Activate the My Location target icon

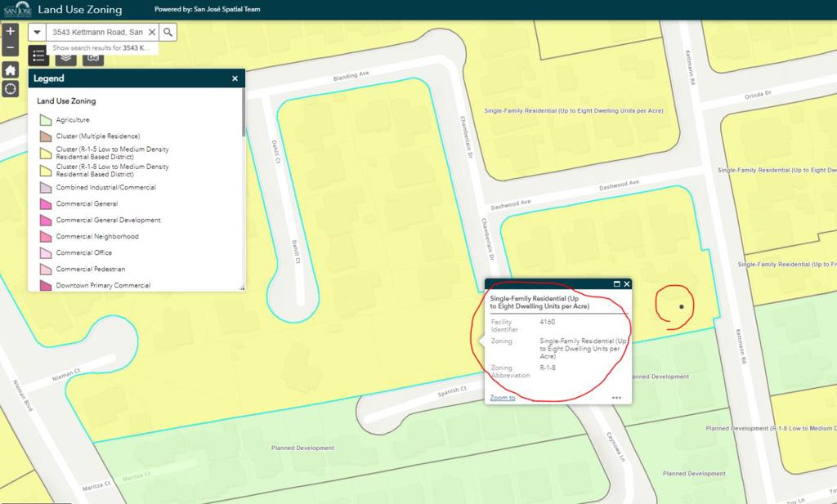point(10,88)
